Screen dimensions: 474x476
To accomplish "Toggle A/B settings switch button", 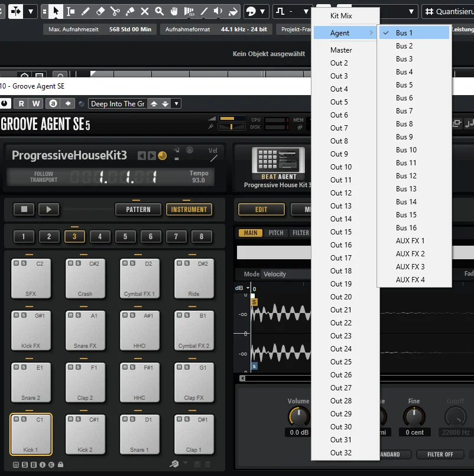I will 53,103.
